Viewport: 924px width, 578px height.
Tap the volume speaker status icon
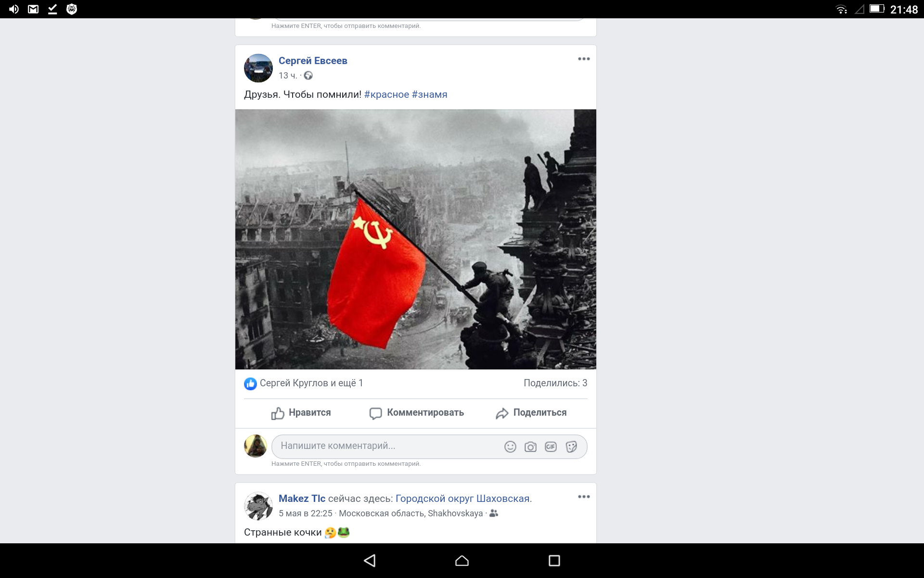[x=13, y=9]
